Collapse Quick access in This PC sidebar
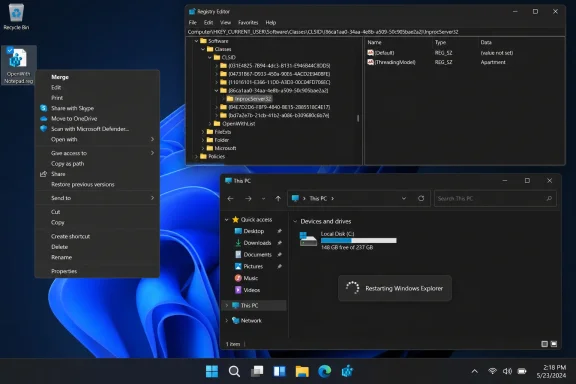 [x=227, y=220]
